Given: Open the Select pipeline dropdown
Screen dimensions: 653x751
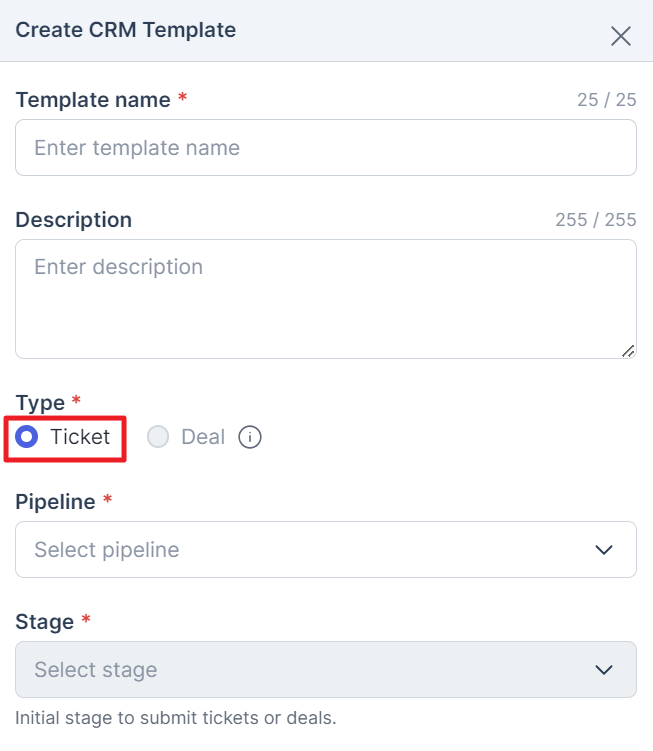Looking at the screenshot, I should coord(326,549).
